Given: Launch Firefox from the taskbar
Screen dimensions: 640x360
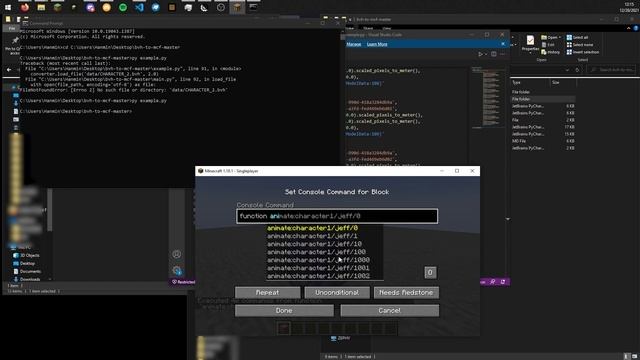Looking at the screenshot, I should tap(24, 7).
